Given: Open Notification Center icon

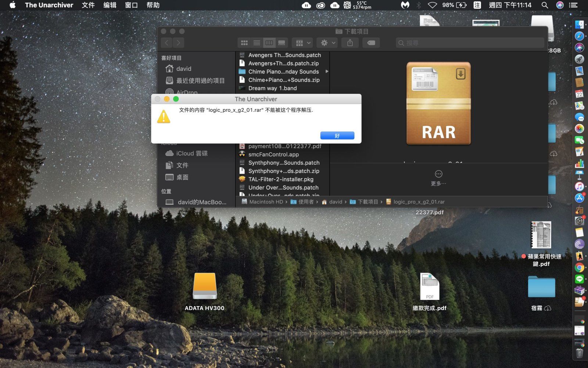Looking at the screenshot, I should pyautogui.click(x=573, y=5).
